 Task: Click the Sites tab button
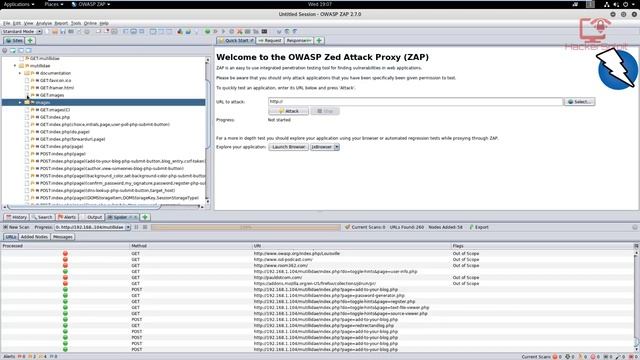(x=14, y=40)
